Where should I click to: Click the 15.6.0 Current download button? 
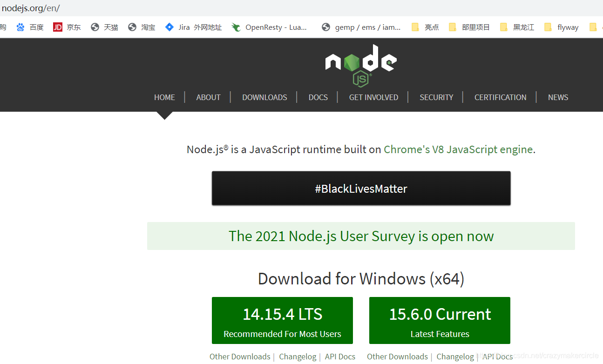tap(440, 320)
